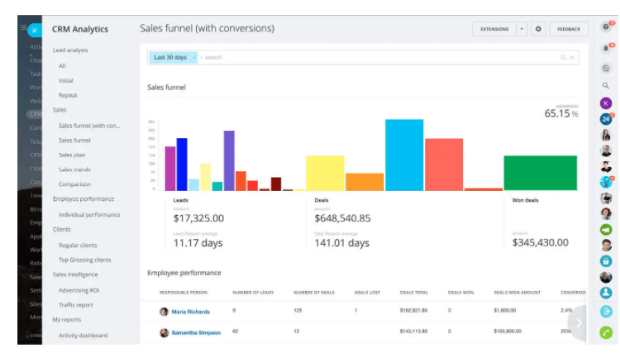
Task: Expand the Extensions dropdown arrow
Action: pyautogui.click(x=522, y=29)
